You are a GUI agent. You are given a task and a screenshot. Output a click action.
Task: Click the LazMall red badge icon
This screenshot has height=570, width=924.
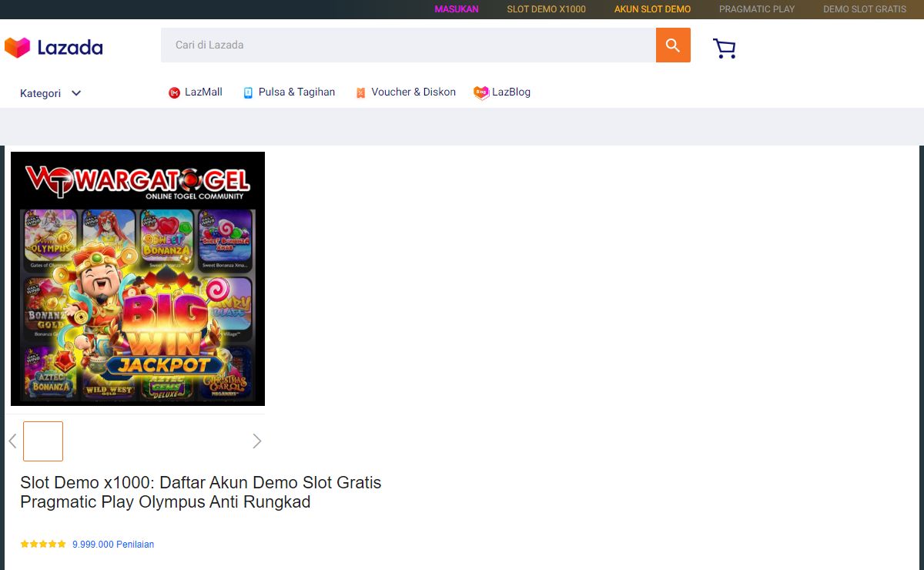[174, 93]
